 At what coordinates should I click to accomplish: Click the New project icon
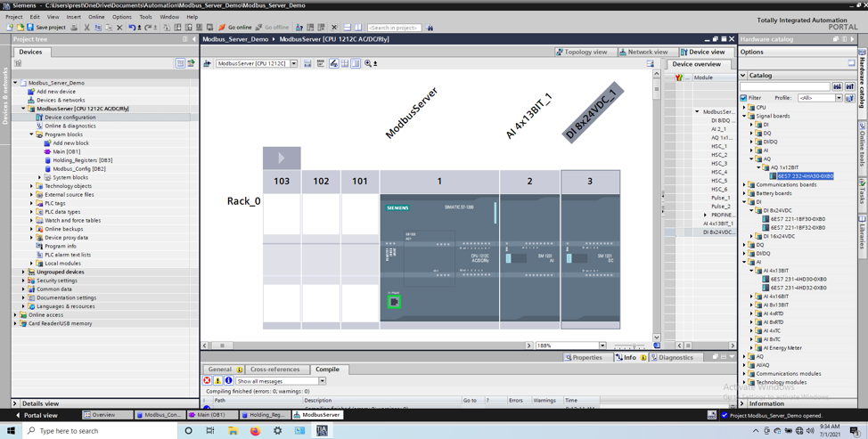point(10,27)
